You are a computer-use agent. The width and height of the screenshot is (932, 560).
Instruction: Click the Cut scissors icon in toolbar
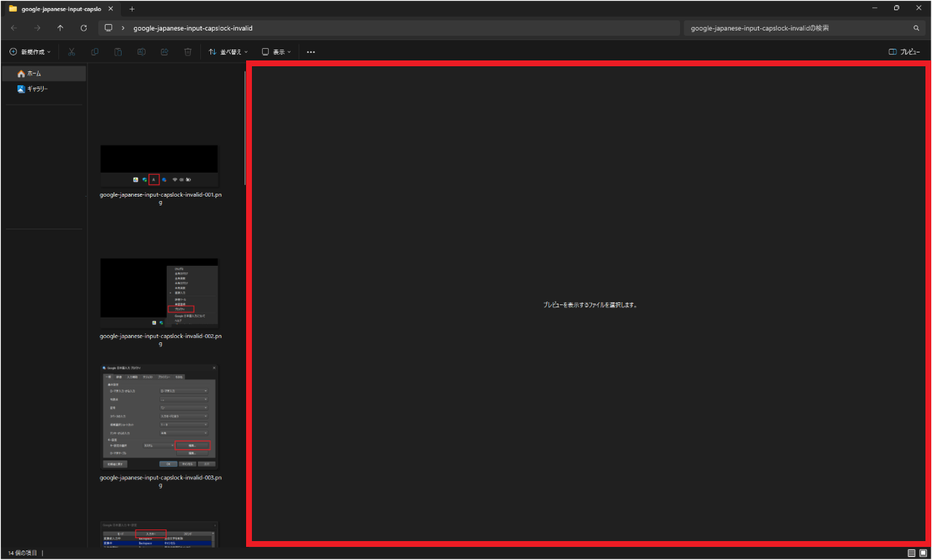pyautogui.click(x=71, y=52)
